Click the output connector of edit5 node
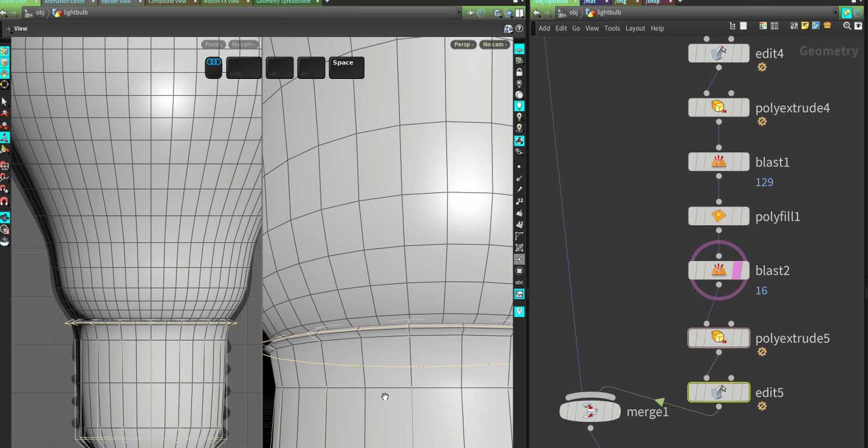The width and height of the screenshot is (868, 448). pyautogui.click(x=719, y=407)
